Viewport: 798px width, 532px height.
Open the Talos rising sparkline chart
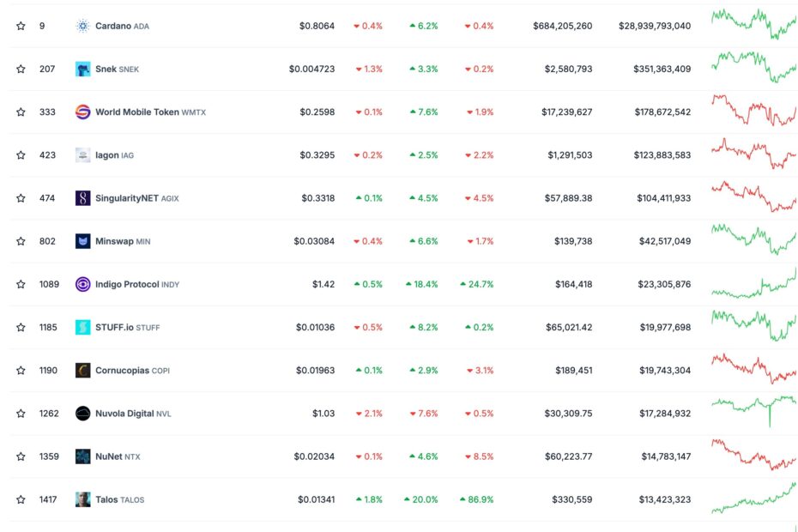point(754,498)
